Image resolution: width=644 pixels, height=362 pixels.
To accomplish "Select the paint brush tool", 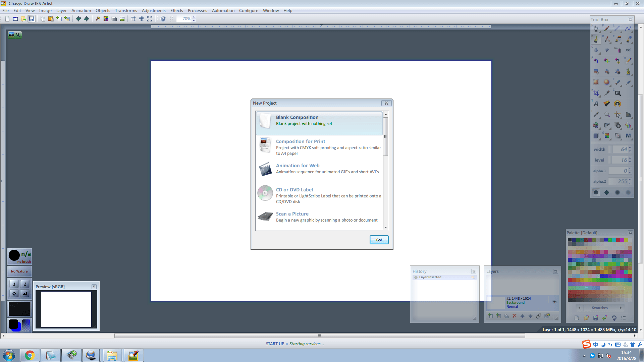I will [596, 40].
